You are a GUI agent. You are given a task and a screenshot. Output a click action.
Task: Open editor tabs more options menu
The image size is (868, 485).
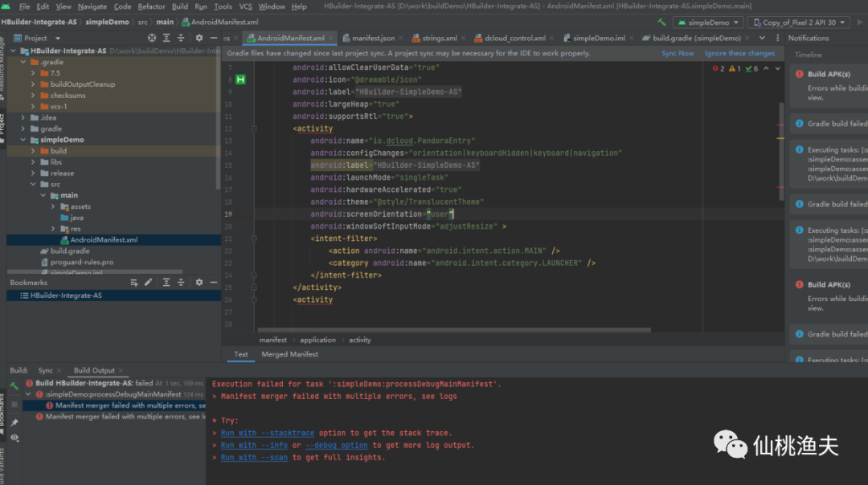[x=777, y=39]
